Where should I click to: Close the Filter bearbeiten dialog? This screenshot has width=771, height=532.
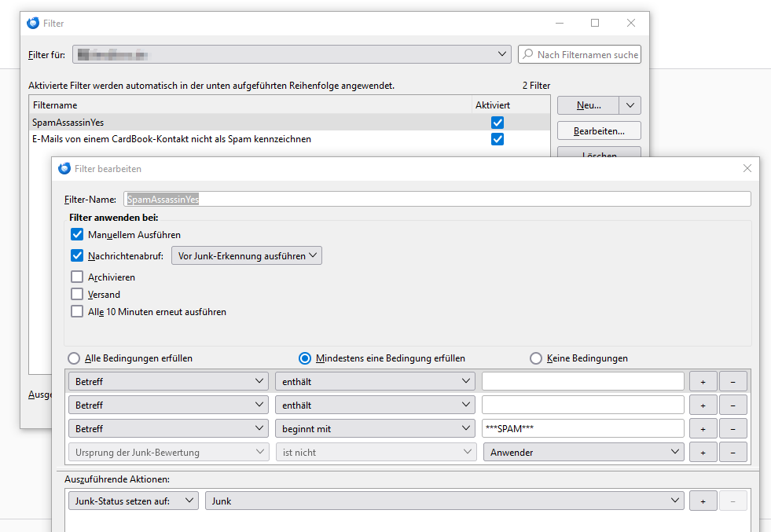[x=747, y=168]
